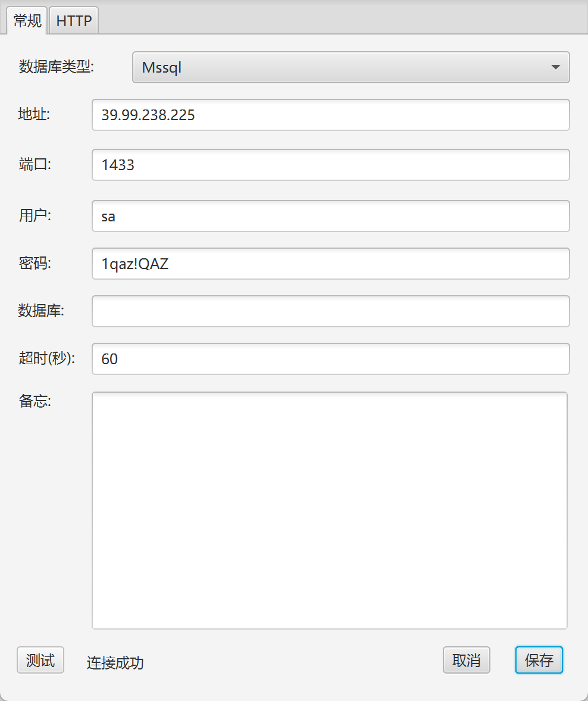Click the 备忘 label text

coord(35,401)
